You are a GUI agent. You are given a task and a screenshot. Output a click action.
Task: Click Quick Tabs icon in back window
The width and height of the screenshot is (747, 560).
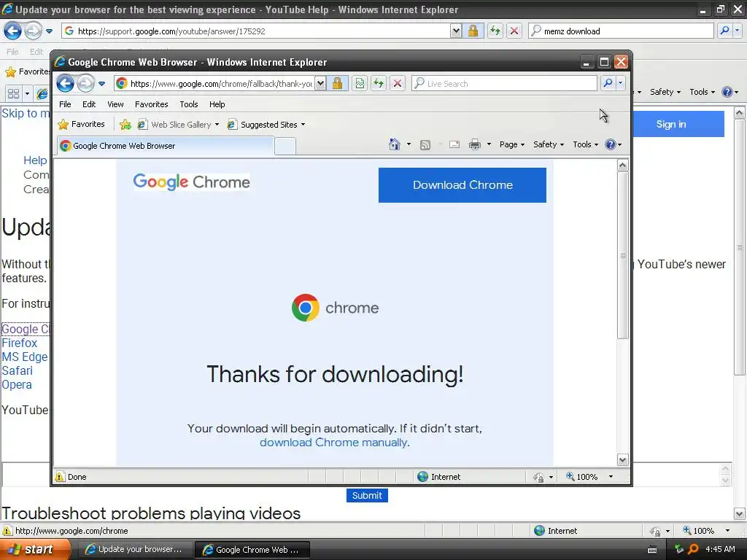13,93
